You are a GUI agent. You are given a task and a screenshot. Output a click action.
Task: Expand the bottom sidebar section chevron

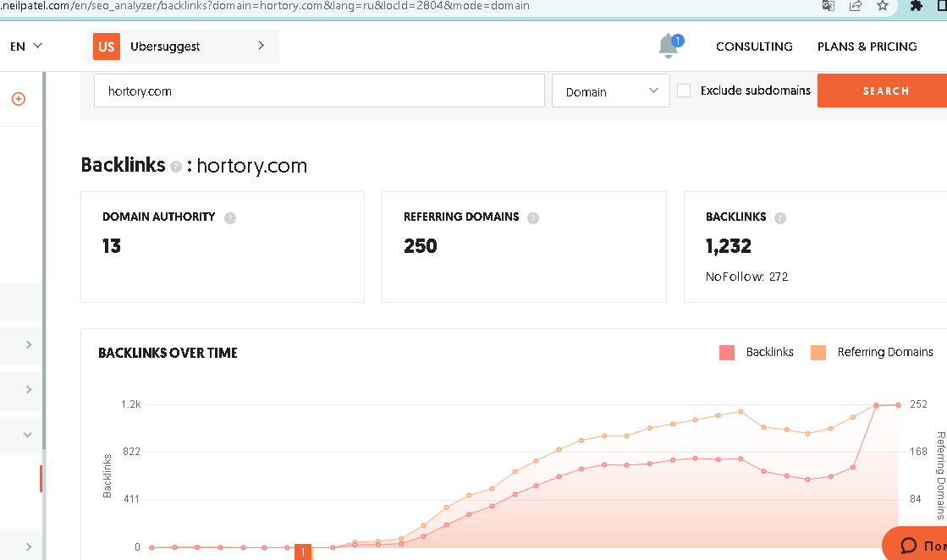point(29,546)
